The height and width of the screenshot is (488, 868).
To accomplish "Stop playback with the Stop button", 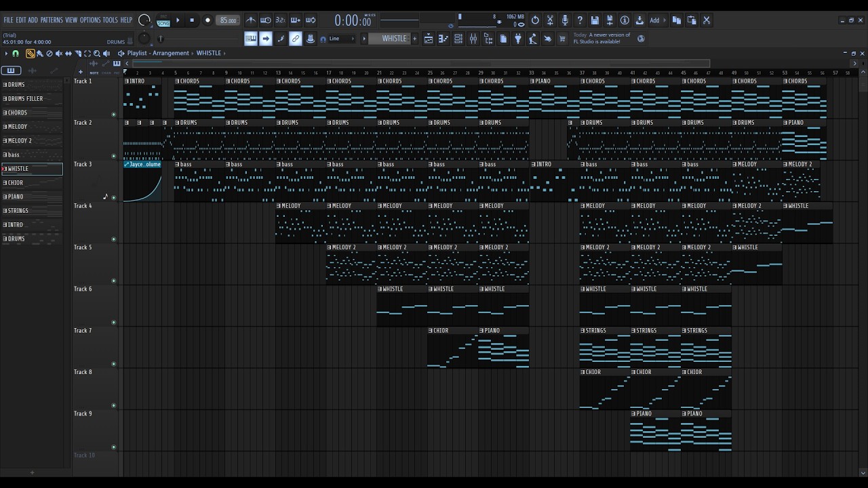I will click(x=192, y=20).
